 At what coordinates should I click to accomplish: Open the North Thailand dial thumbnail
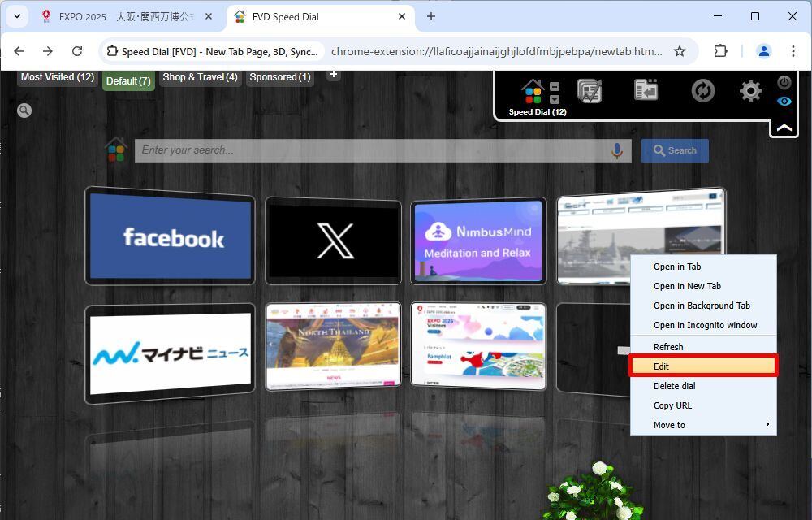(334, 345)
